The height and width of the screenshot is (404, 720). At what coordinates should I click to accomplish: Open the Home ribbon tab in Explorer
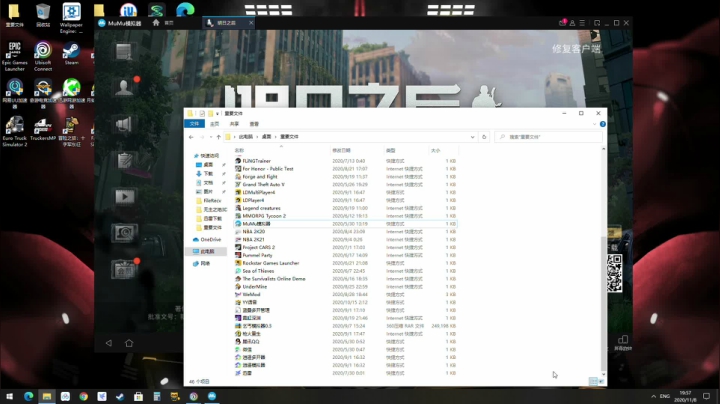[x=214, y=124]
